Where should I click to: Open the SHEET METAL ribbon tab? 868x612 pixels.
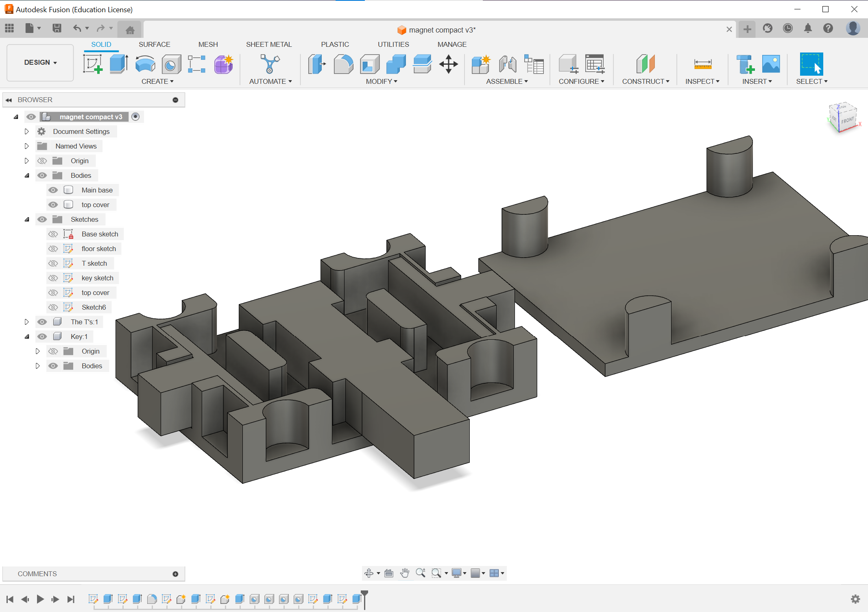pyautogui.click(x=269, y=44)
